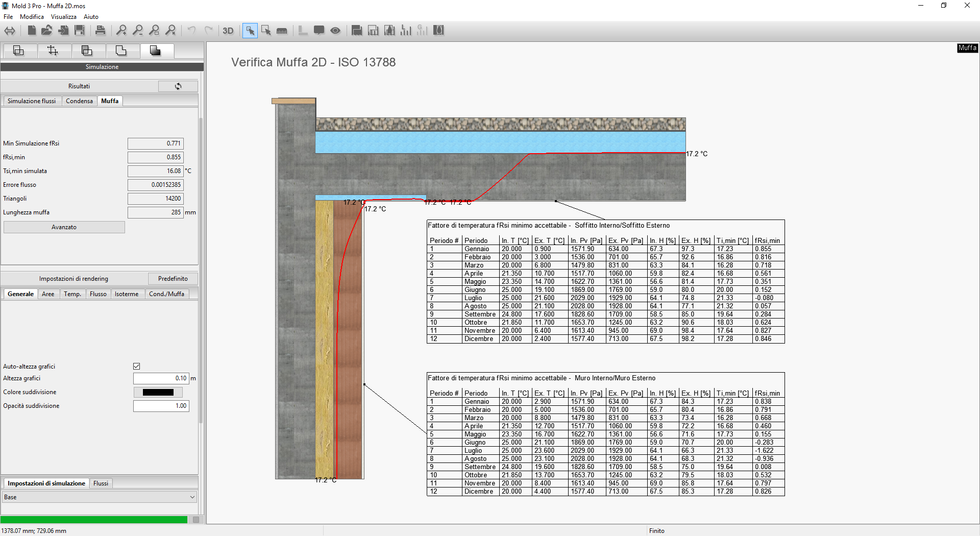
Task: Activate the selection pointer tool
Action: [x=250, y=31]
